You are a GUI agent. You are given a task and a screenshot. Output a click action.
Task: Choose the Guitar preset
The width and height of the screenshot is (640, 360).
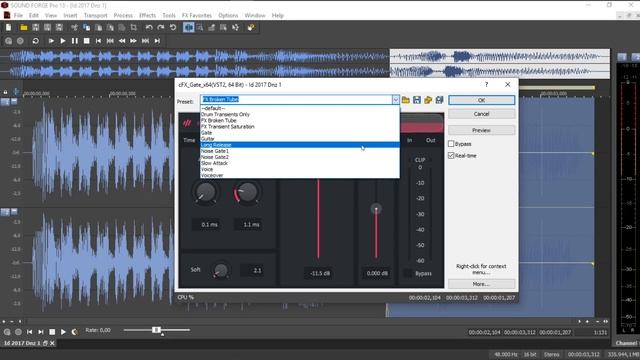click(300, 139)
